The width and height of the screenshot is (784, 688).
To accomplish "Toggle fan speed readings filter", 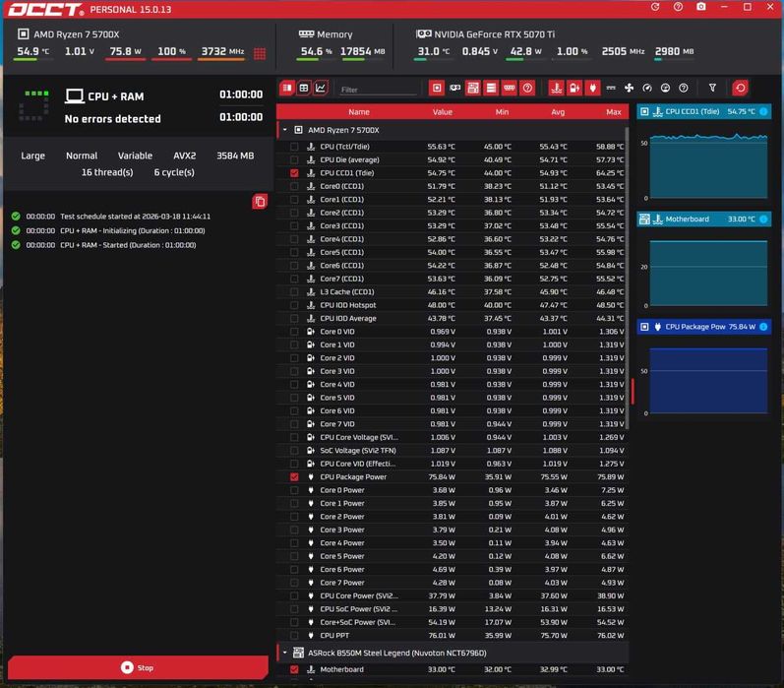I will pos(629,88).
